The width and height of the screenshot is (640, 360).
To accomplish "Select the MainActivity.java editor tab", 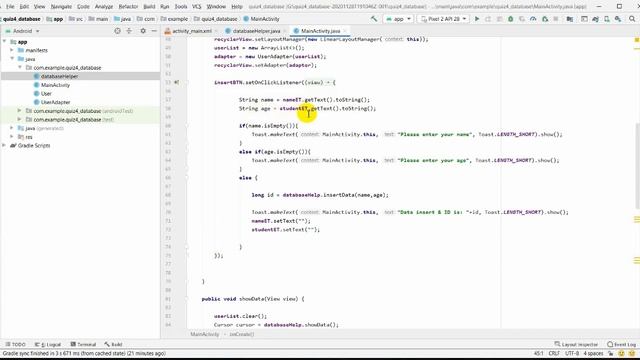I will pos(320,31).
